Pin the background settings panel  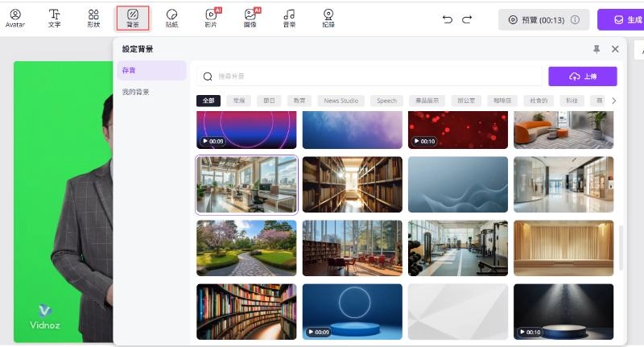[597, 49]
